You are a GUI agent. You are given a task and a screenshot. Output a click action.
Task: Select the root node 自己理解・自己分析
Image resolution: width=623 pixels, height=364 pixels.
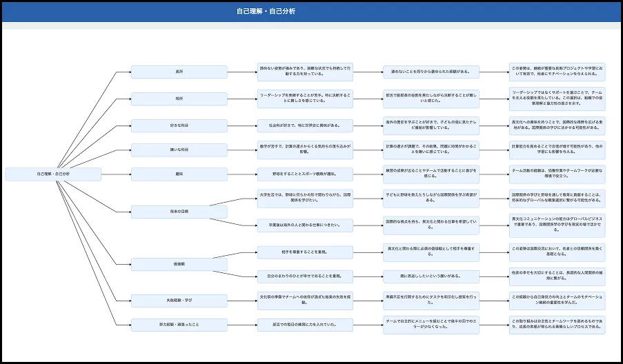[53, 174]
